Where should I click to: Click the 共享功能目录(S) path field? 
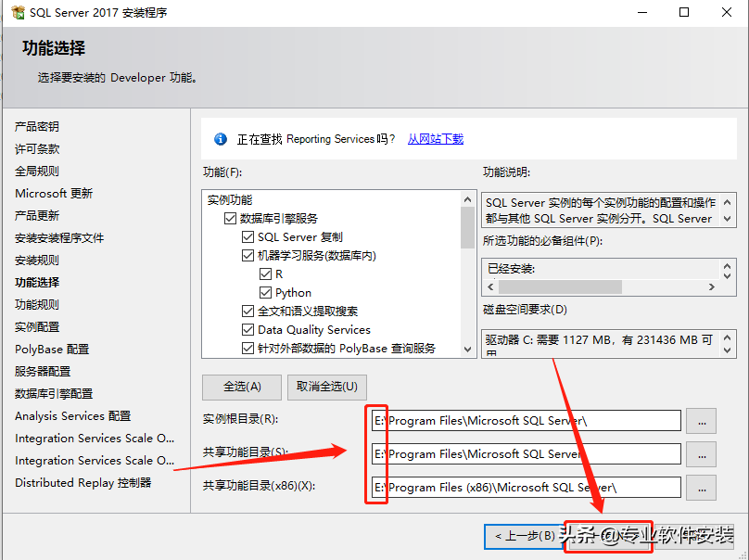(527, 454)
